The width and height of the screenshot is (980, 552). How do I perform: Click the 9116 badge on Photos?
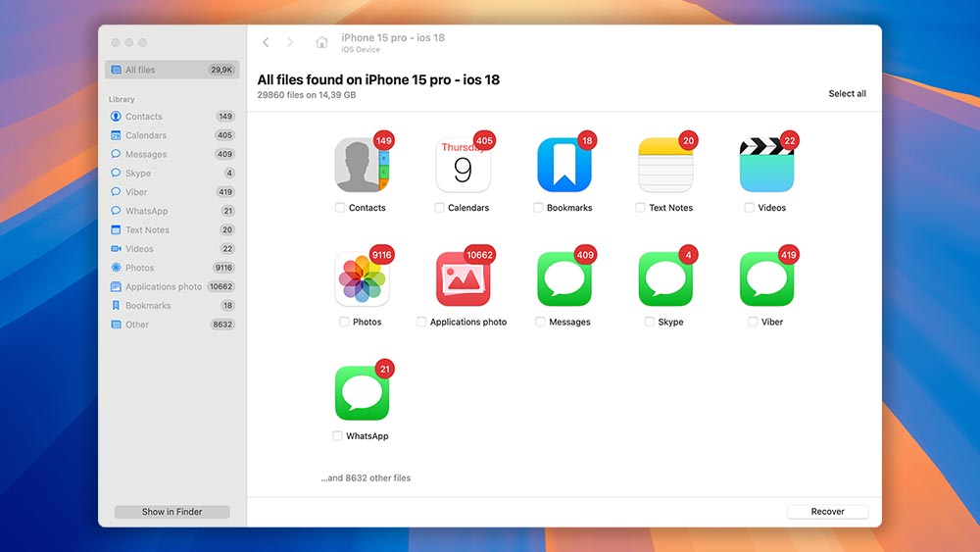coord(381,255)
